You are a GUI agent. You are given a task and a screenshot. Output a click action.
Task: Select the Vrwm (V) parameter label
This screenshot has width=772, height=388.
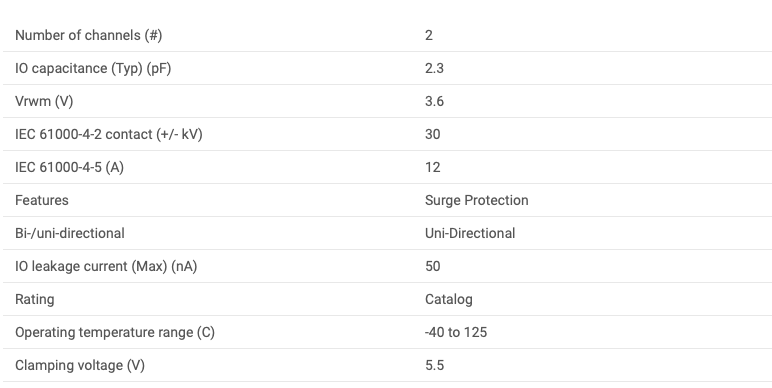click(44, 101)
